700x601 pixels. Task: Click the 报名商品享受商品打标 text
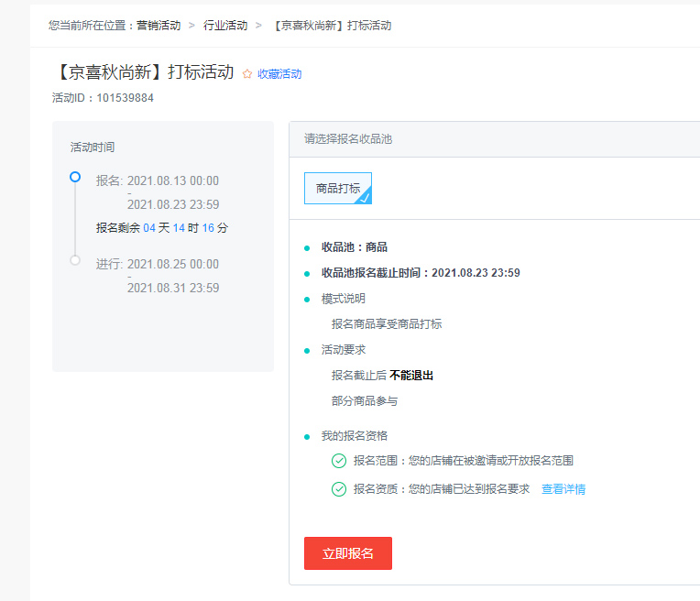click(387, 324)
